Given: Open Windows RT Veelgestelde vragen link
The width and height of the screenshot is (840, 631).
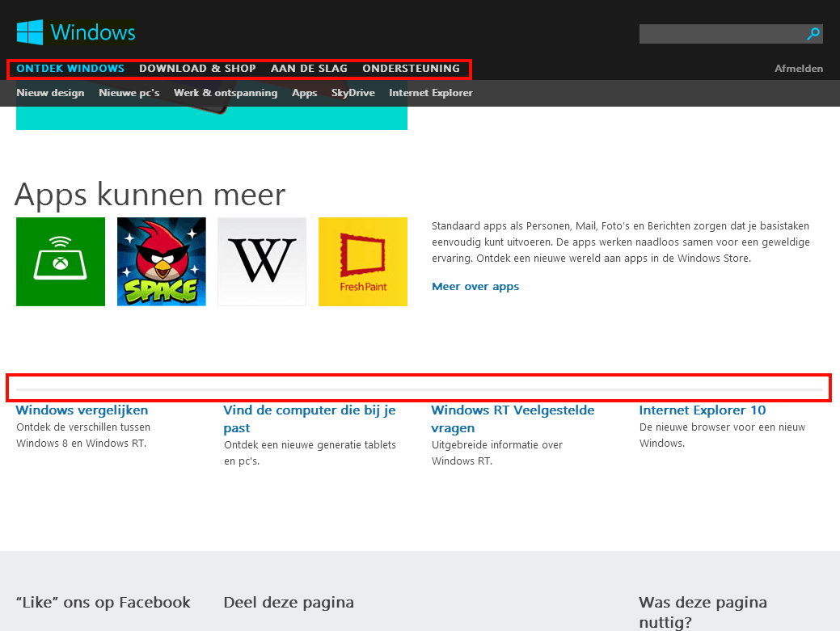Looking at the screenshot, I should pos(513,419).
